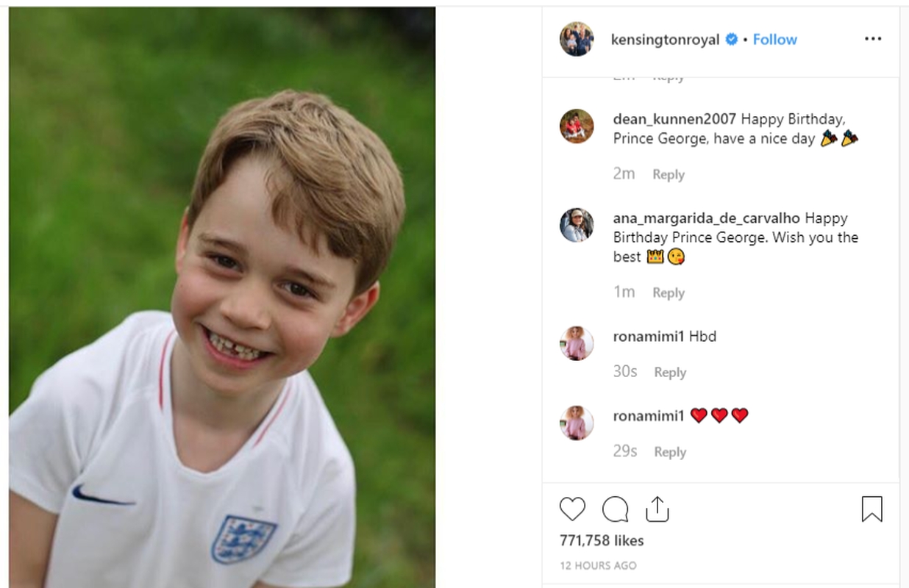Open kensingtonroyal profile picture
Screen dimensions: 909x588
[577, 39]
